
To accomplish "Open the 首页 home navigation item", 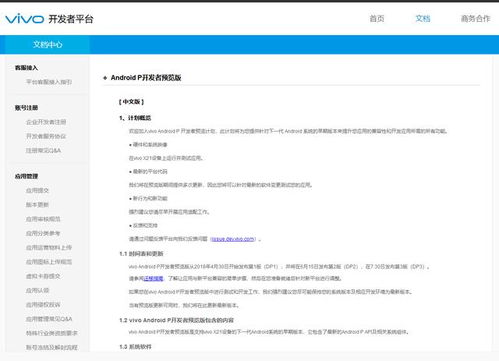I will tap(377, 19).
